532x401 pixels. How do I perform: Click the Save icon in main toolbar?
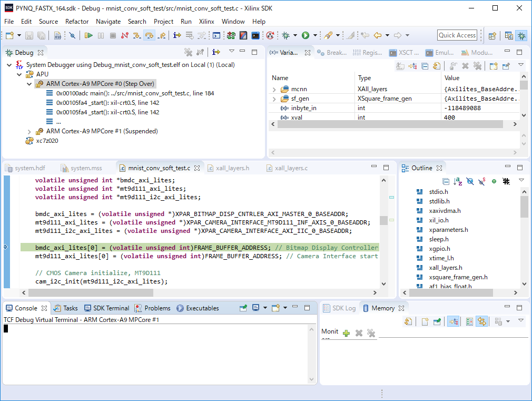(x=29, y=35)
